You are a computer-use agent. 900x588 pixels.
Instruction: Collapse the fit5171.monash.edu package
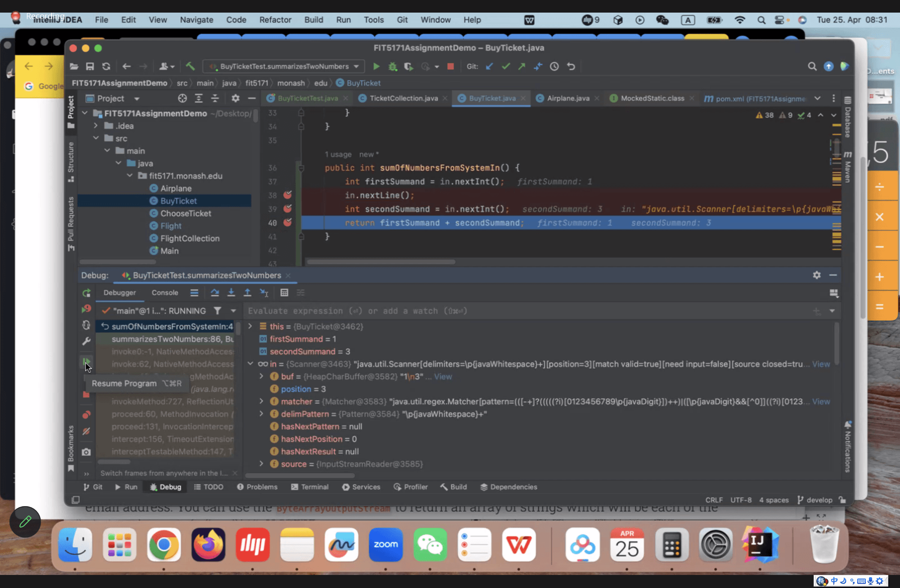click(x=130, y=175)
